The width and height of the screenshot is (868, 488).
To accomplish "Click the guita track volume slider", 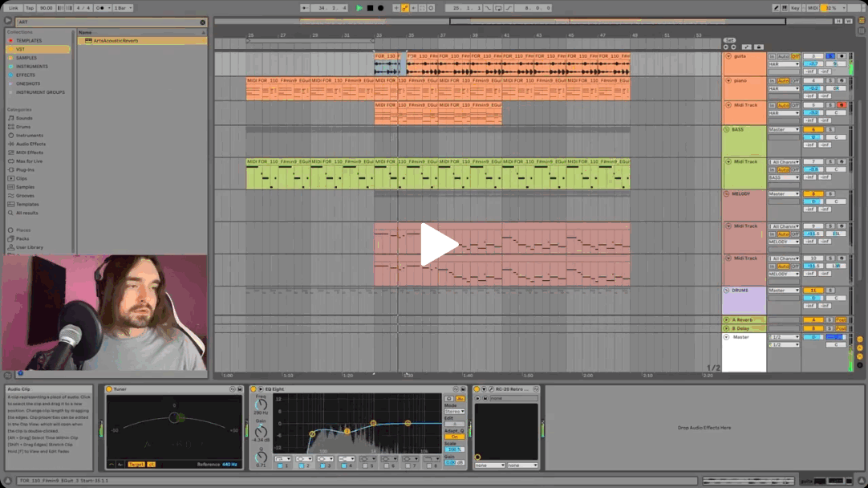I will pyautogui.click(x=813, y=64).
